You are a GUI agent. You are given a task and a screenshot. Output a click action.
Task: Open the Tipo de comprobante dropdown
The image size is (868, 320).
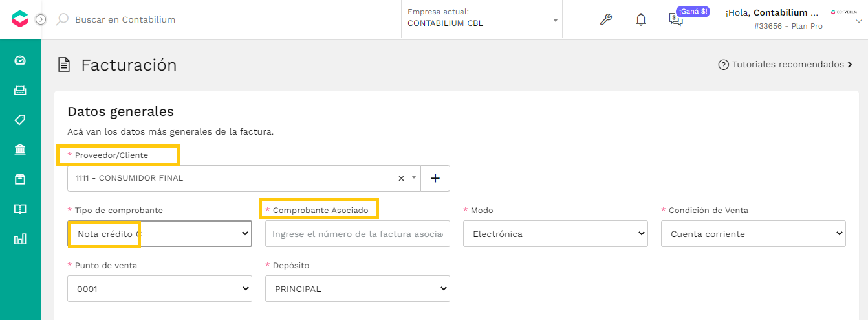[x=160, y=234]
